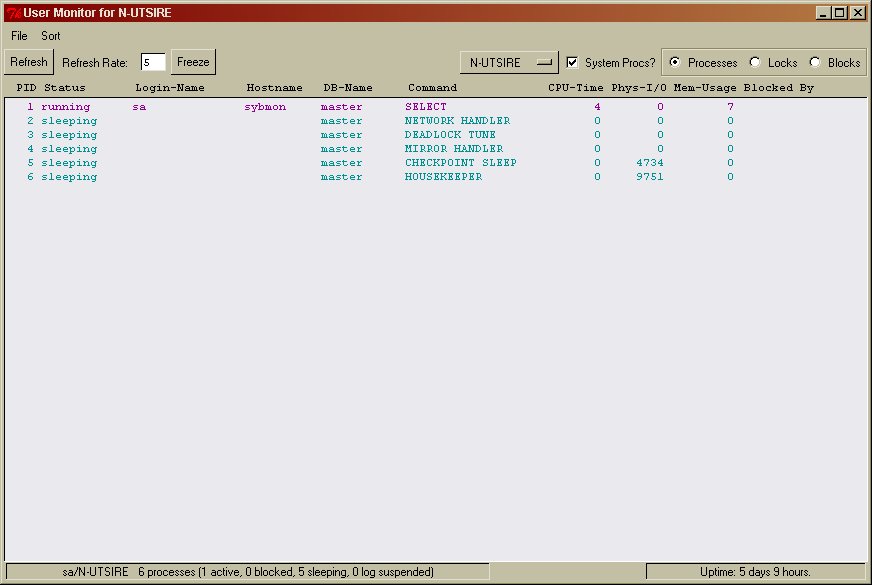Select the HOUSEKEEPER process row
Screen dimensions: 872x585
pos(443,177)
